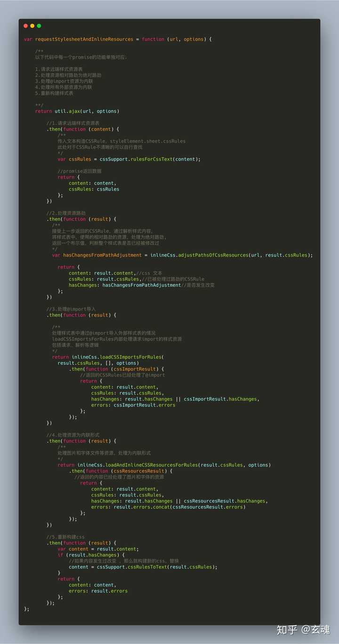Click the 知乎 @玄魂 watermark

(x=303, y=630)
